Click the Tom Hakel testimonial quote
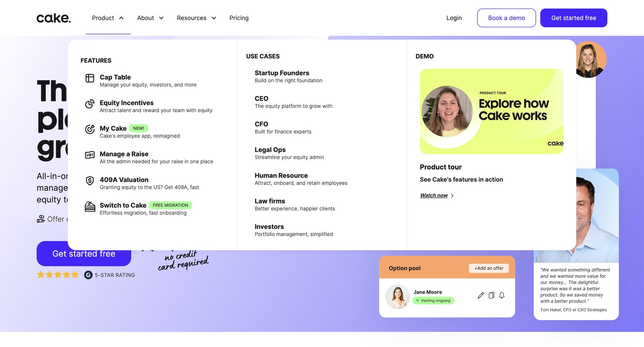The height and width of the screenshot is (347, 644). [x=575, y=286]
